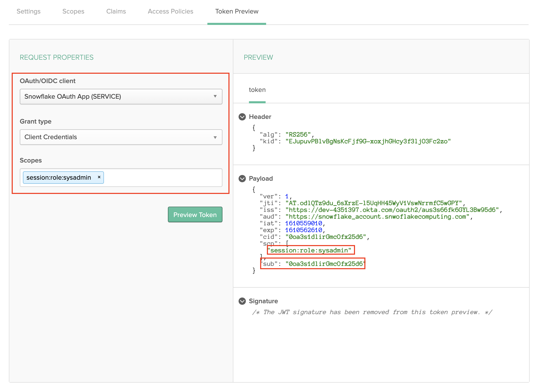Click the Grant type dropdown arrow
The height and width of the screenshot is (392, 539).
(215, 137)
